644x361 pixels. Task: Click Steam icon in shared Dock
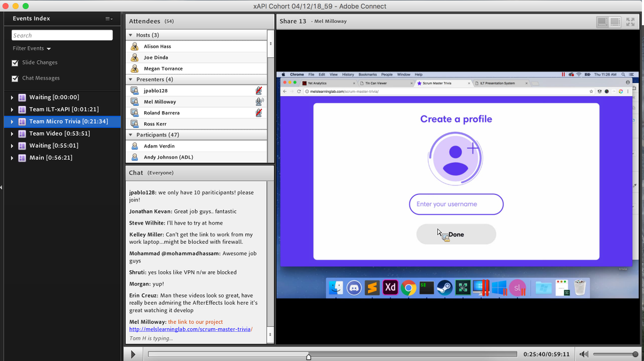(x=444, y=288)
